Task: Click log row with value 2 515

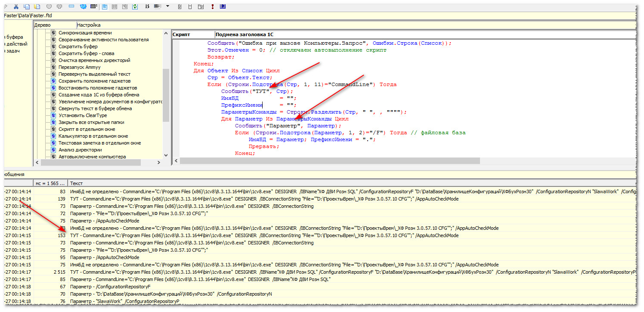Action: click(x=320, y=272)
